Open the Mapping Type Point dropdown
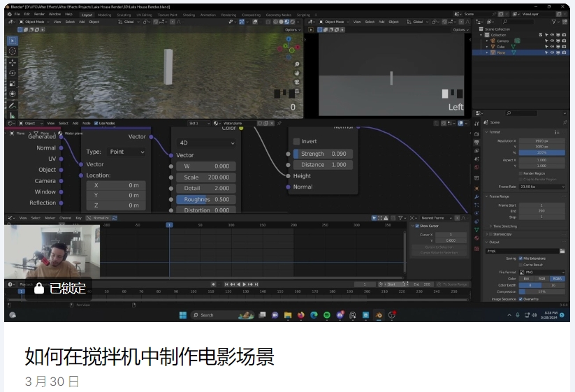The image size is (575, 392). 127,152
